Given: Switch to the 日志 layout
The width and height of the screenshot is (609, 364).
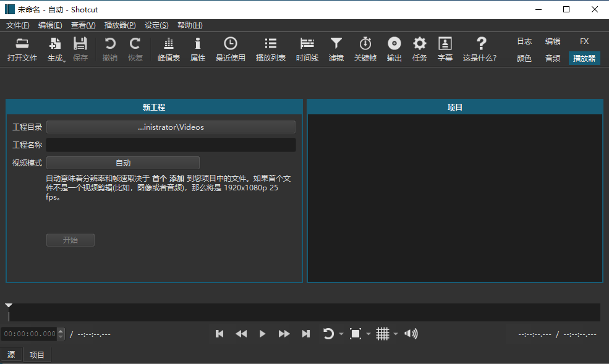Looking at the screenshot, I should pos(524,41).
